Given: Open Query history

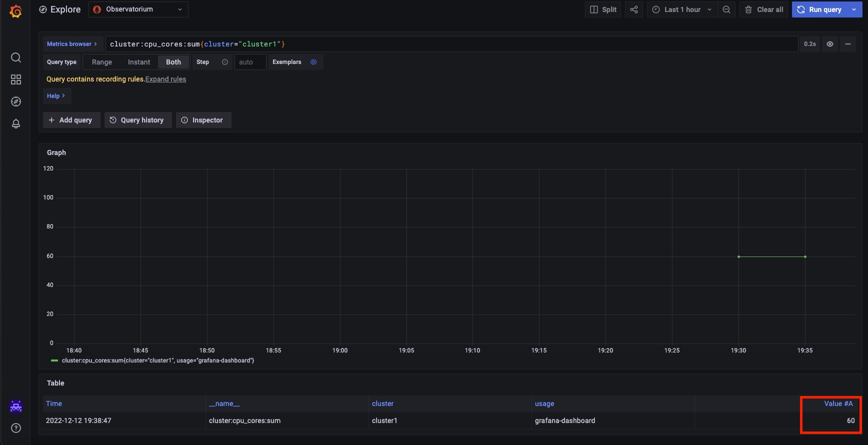Looking at the screenshot, I should [137, 120].
